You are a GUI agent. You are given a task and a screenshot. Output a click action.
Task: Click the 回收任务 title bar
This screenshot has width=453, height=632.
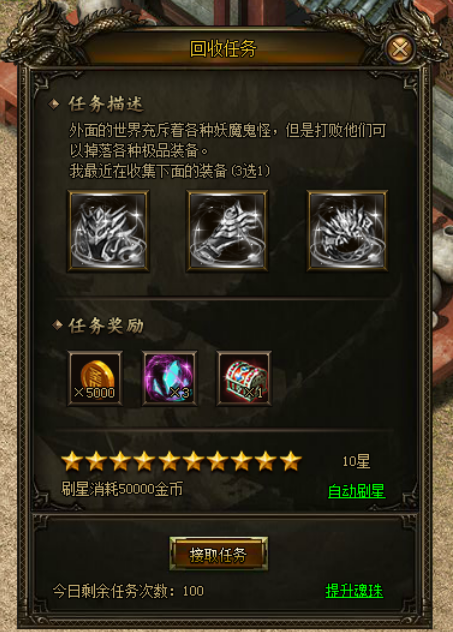(223, 49)
